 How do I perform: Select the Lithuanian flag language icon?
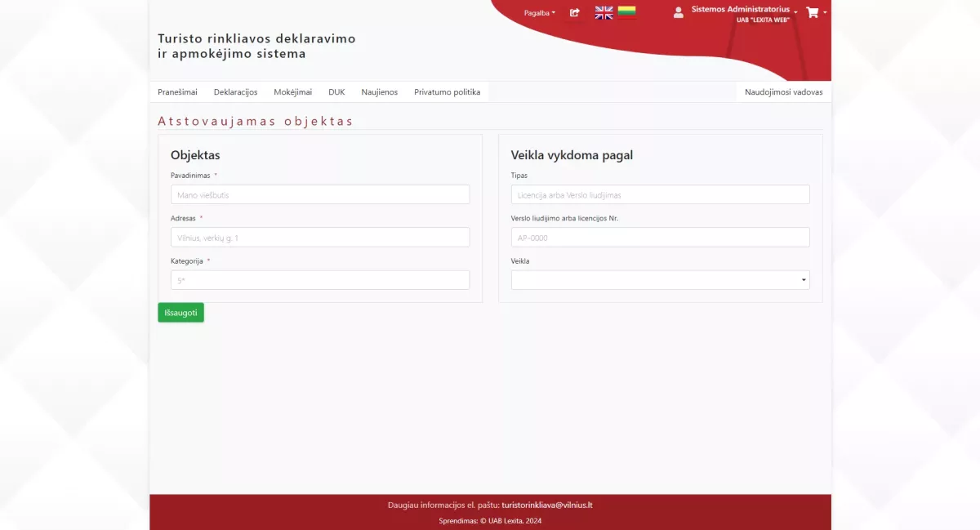coord(626,12)
